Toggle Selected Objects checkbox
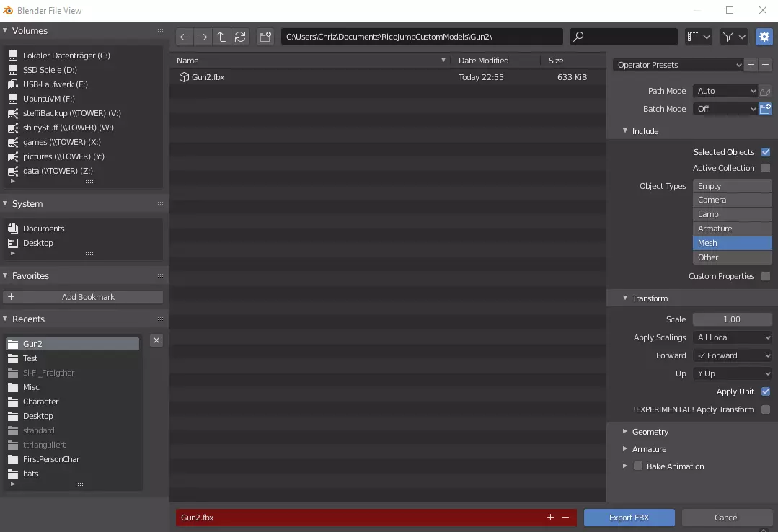Viewport: 778px width, 532px height. pos(766,152)
